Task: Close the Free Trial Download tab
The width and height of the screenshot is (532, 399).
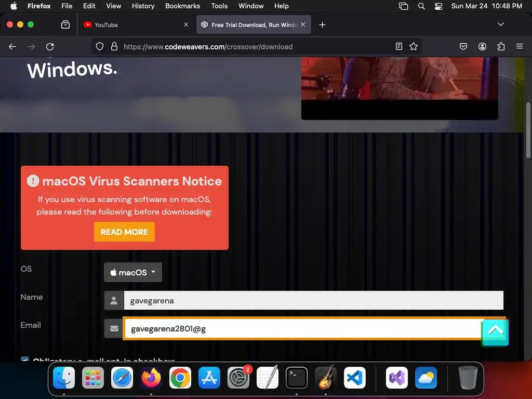Action: tap(303, 24)
